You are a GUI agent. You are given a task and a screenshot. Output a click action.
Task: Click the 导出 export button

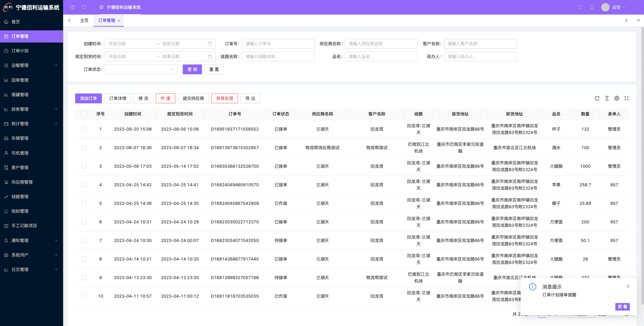250,98
